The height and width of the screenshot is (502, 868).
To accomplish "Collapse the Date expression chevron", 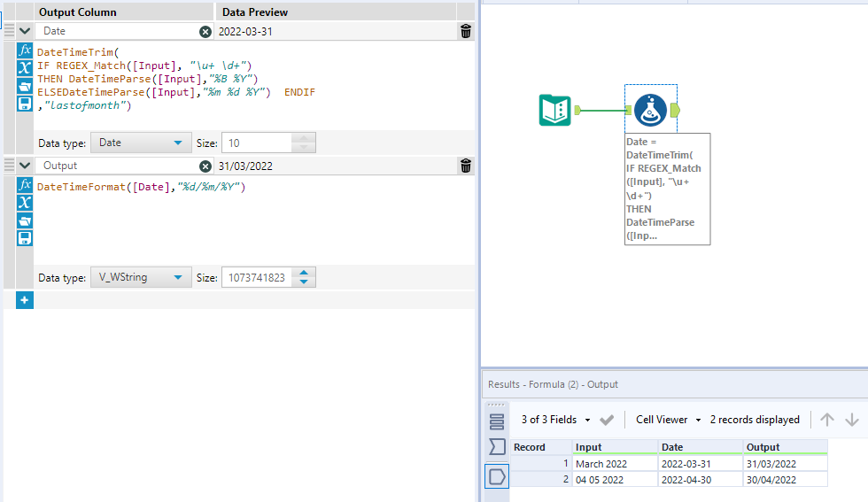I will click(x=25, y=31).
